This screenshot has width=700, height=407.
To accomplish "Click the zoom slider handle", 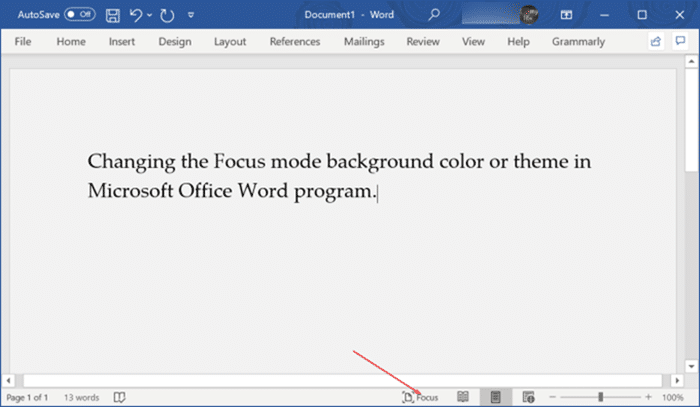I will tap(600, 397).
